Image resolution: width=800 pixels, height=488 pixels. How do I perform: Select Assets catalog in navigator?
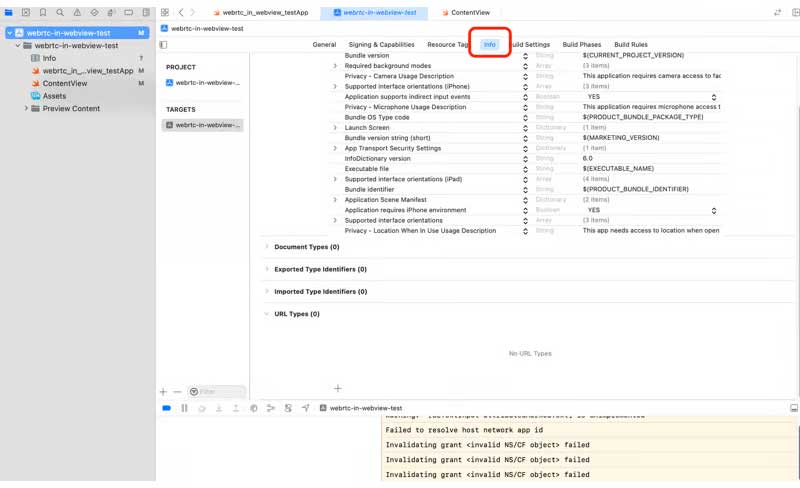click(55, 96)
